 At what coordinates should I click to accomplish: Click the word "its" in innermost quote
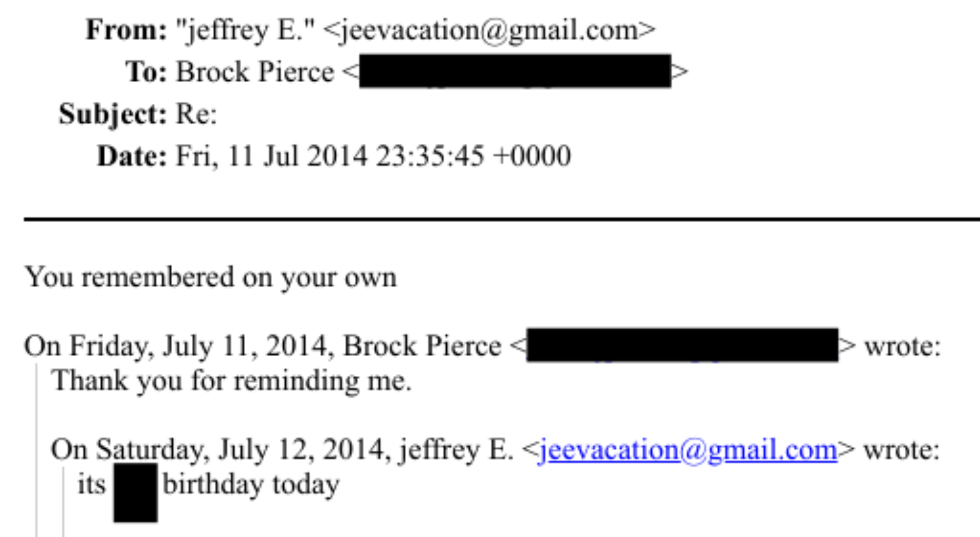pyautogui.click(x=91, y=485)
